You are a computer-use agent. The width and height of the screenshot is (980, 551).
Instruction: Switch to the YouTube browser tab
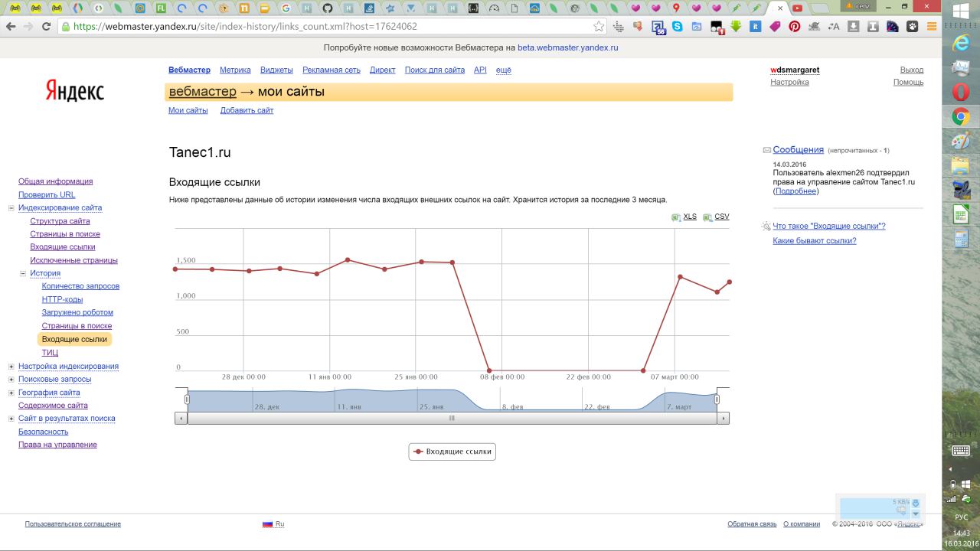[x=797, y=8]
